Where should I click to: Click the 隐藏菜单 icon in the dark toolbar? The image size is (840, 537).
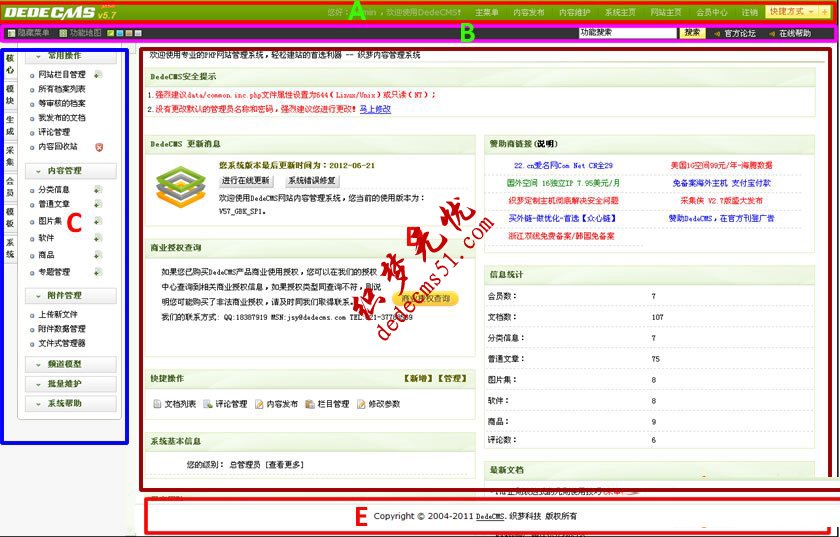(x=12, y=33)
